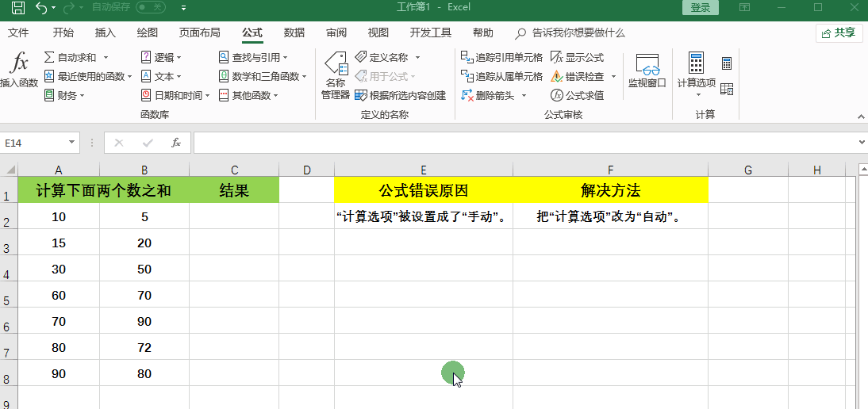Screen dimensions: 868x409
Task: Click the Undo arrow icon
Action: [41, 7]
